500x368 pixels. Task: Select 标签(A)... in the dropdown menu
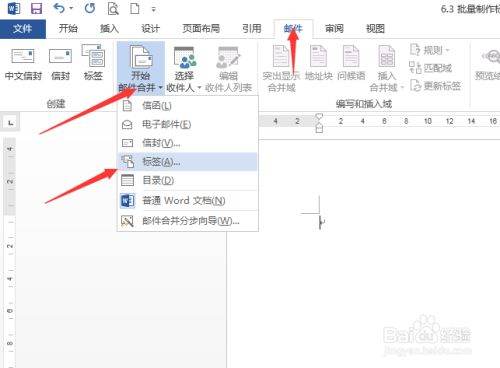[187, 162]
